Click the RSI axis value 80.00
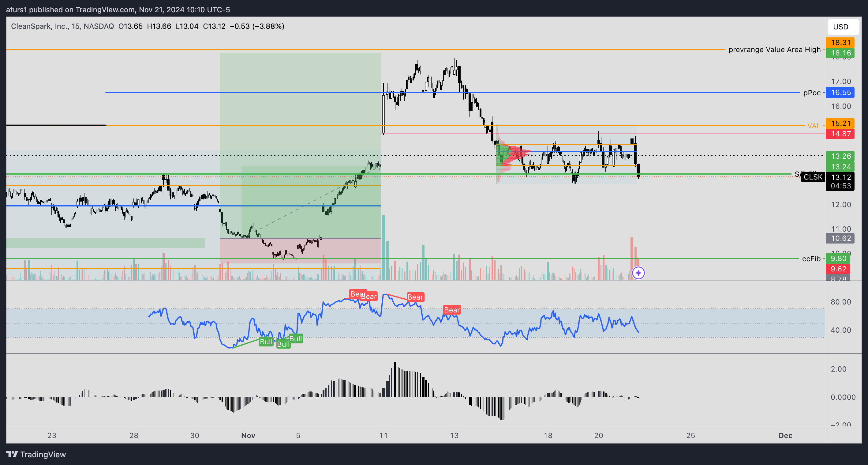This screenshot has height=465, width=868. click(x=841, y=302)
